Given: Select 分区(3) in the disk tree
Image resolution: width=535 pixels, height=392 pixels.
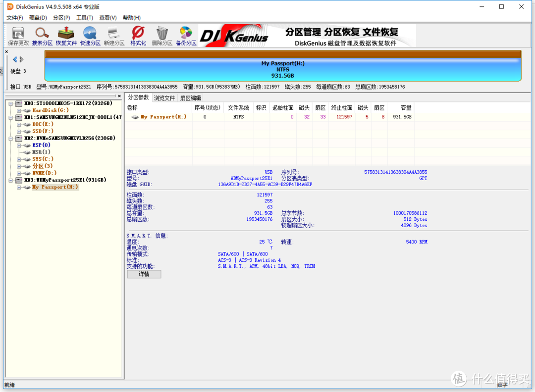Looking at the screenshot, I should pos(43,166).
